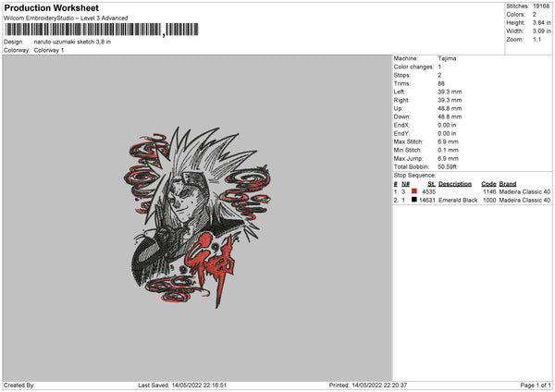This screenshot has height=392, width=555.
Task: Click the Max Stitch value 6.9 mm
Action: [448, 141]
